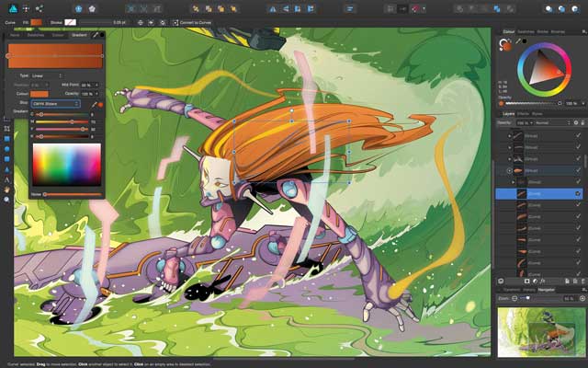The image size is (588, 368).
Task: Toggle visibility checkmark of the selected Curve layer
Action: pyautogui.click(x=578, y=194)
